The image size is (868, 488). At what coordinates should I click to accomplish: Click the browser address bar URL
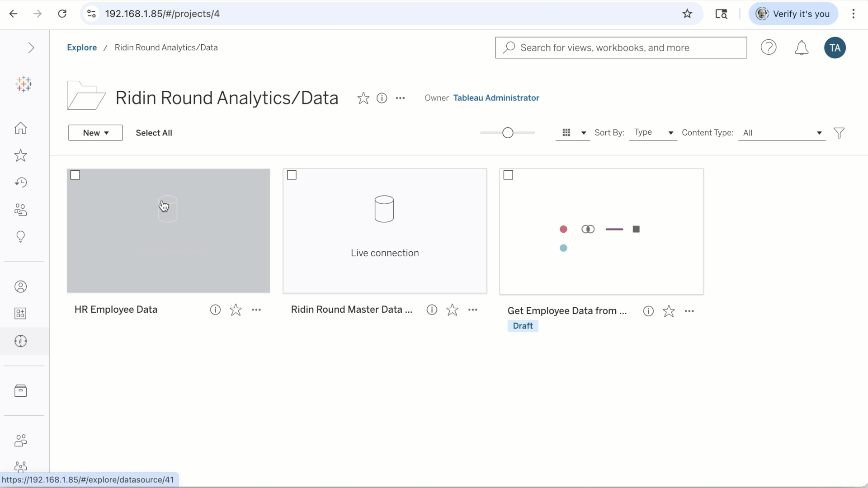(162, 14)
